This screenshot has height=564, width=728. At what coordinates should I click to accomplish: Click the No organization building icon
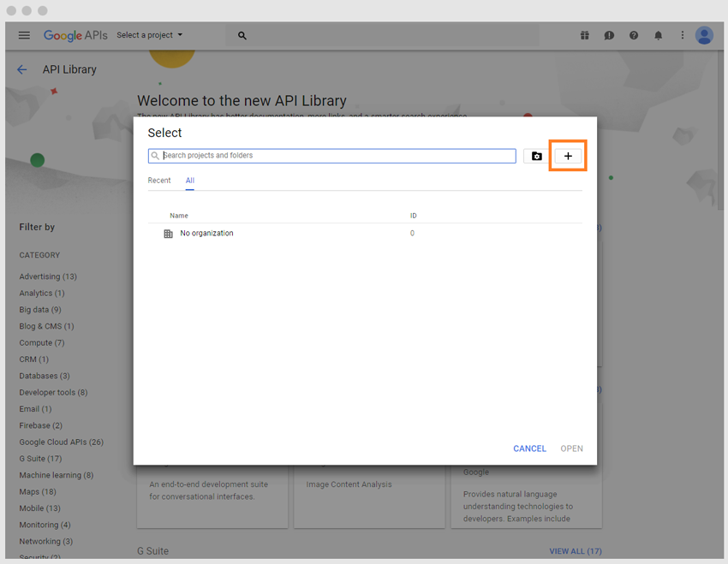(168, 234)
